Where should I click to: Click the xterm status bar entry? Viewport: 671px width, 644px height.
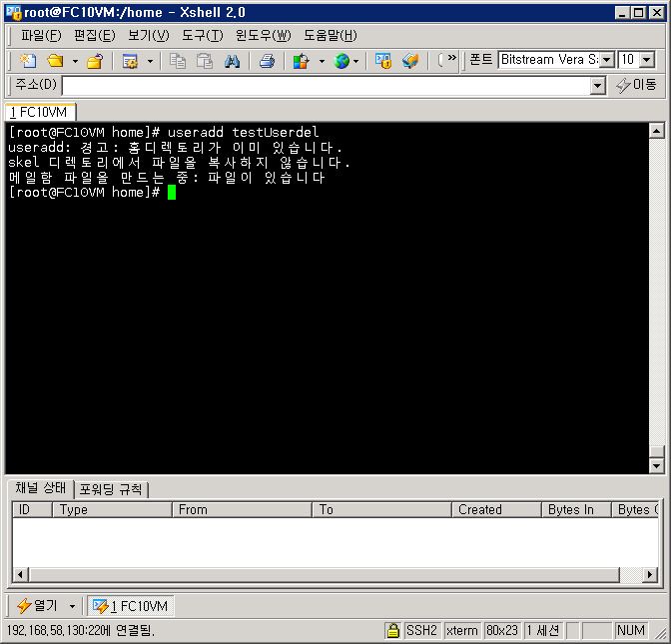(462, 631)
